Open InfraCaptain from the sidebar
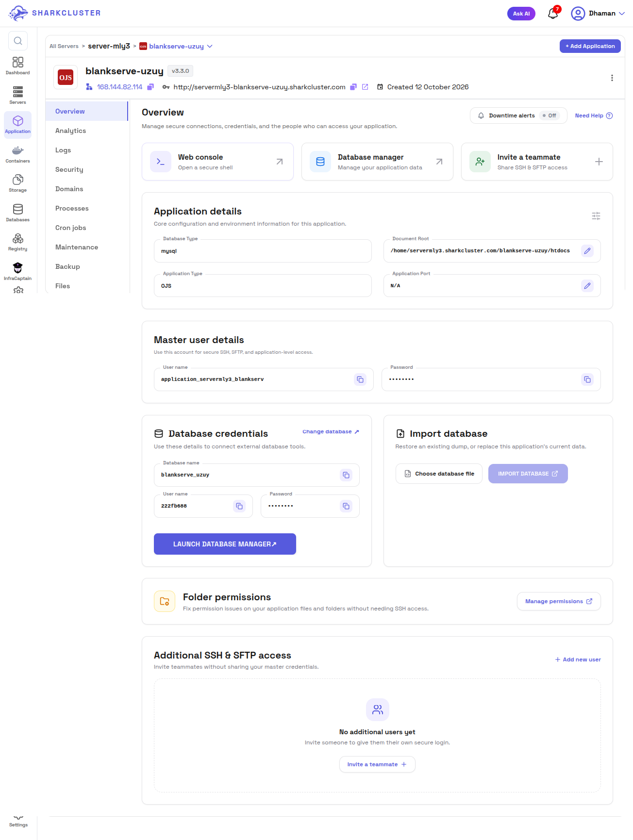The image size is (633, 840). point(18,272)
